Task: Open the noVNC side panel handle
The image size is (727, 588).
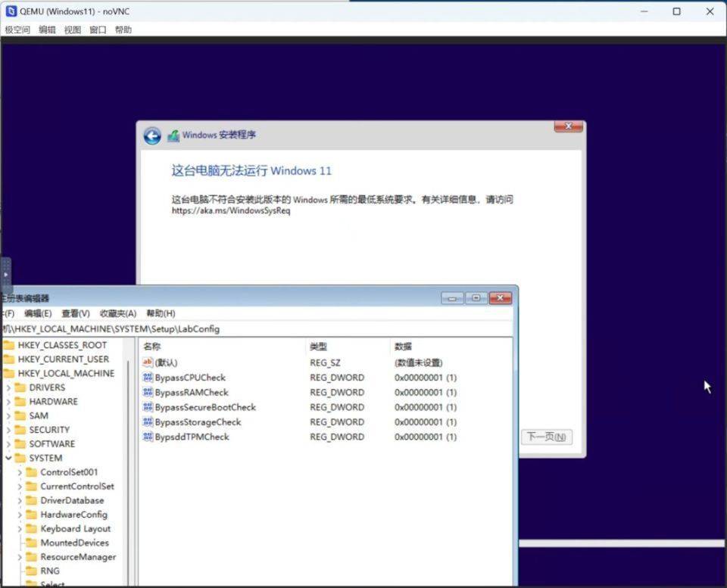Action: pos(5,275)
